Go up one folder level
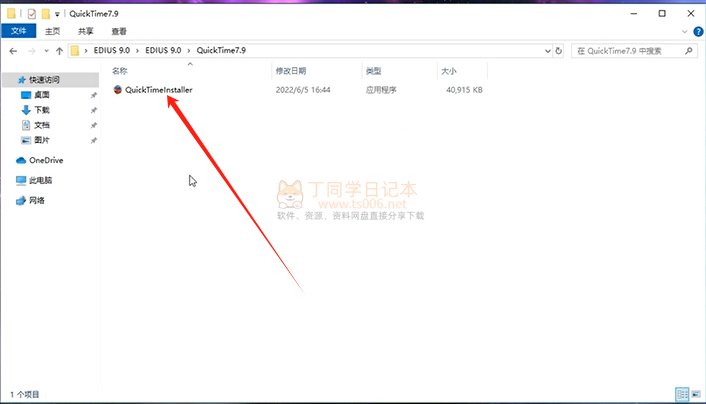 59,51
